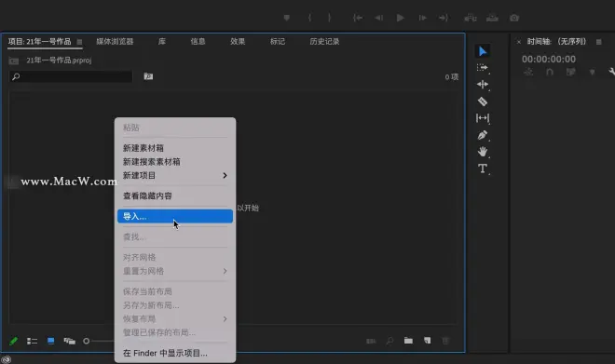This screenshot has height=364, width=615.
Task: Click the Mark Out brace button
Action: coord(330,18)
